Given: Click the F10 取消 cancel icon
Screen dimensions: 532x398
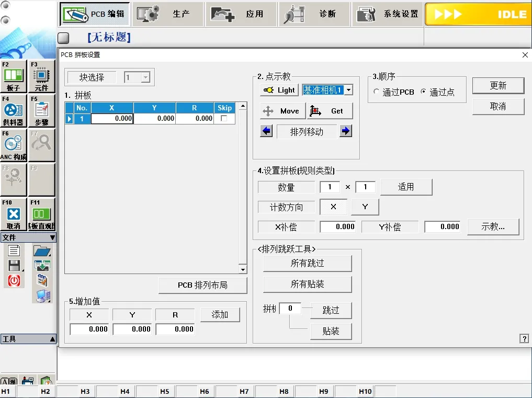Looking at the screenshot, I should tap(14, 214).
